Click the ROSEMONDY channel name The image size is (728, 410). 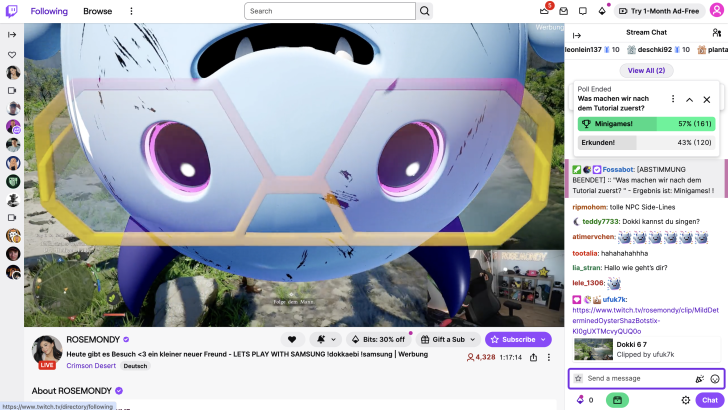click(x=93, y=339)
